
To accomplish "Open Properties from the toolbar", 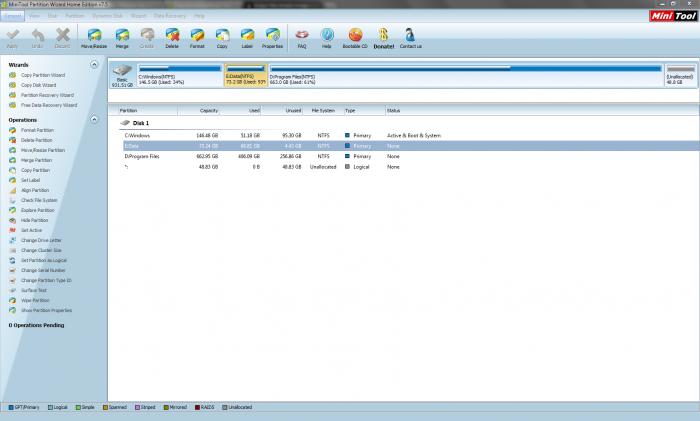I will point(272,38).
